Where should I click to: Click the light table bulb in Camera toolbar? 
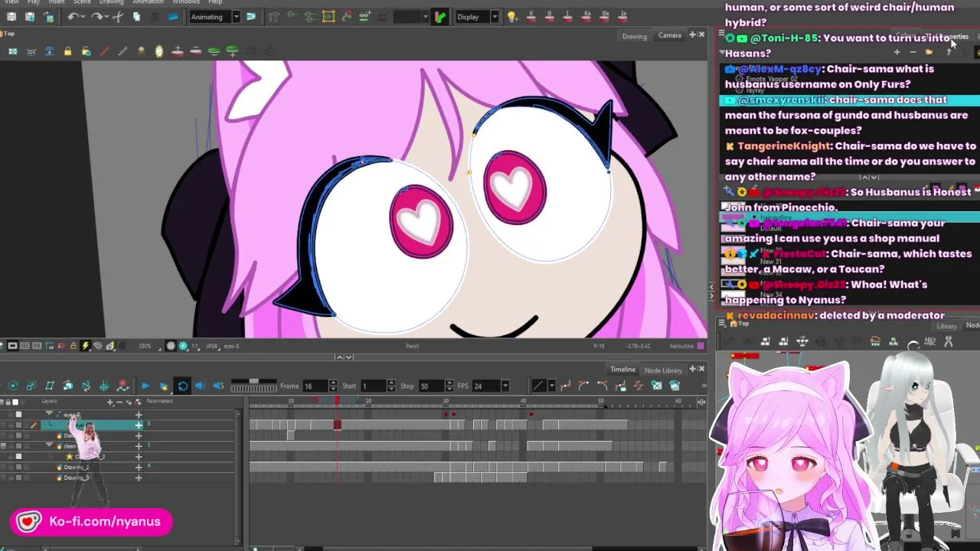(x=159, y=51)
